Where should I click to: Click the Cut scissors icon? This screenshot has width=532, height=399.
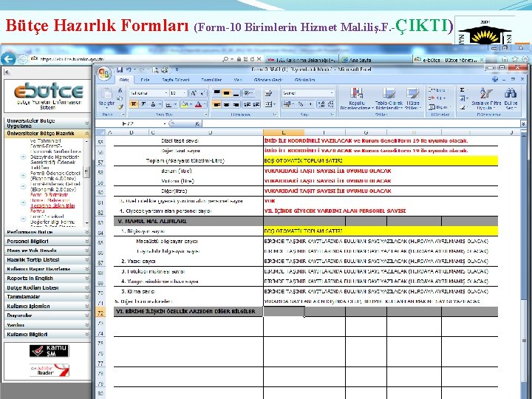click(120, 90)
